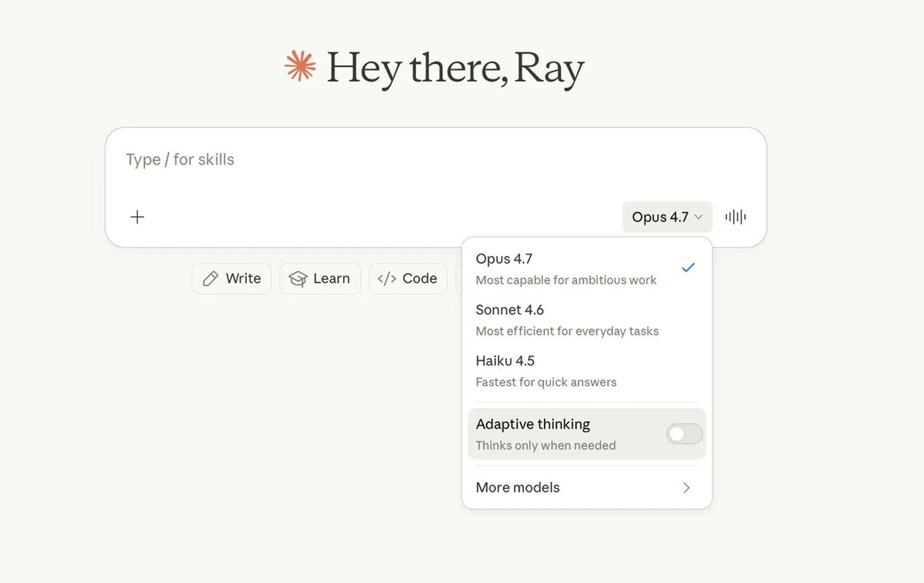924x583 pixels.
Task: Click the code brackets icon on Code
Action: (387, 278)
